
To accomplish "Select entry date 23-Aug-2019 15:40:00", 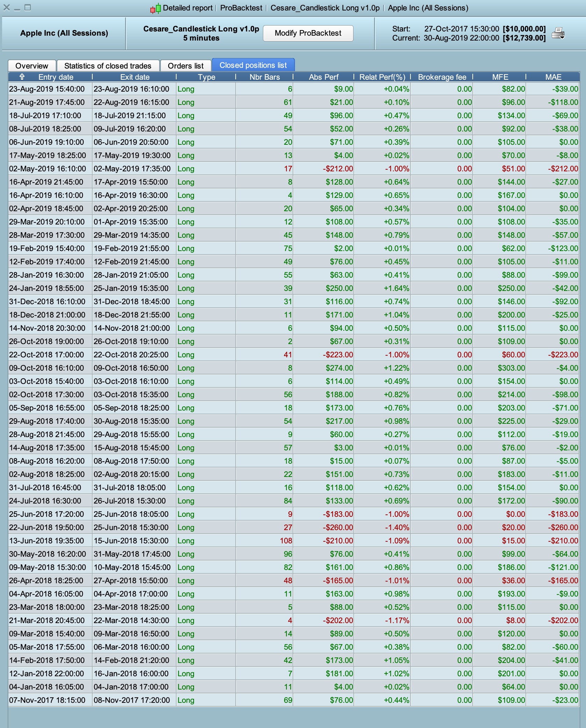I will coord(47,89).
